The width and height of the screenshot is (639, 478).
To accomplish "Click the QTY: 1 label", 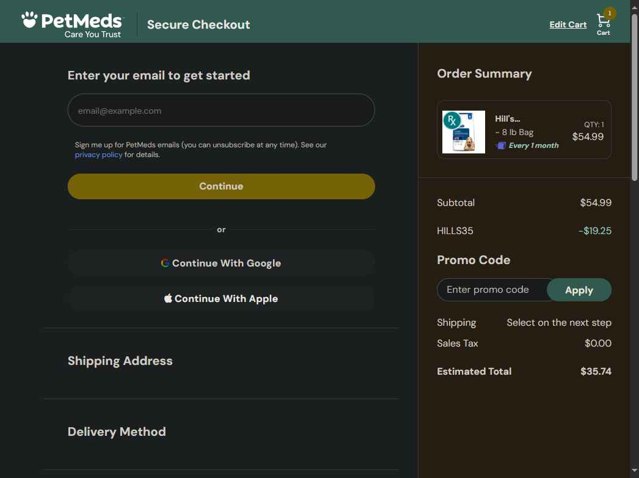I will [594, 124].
